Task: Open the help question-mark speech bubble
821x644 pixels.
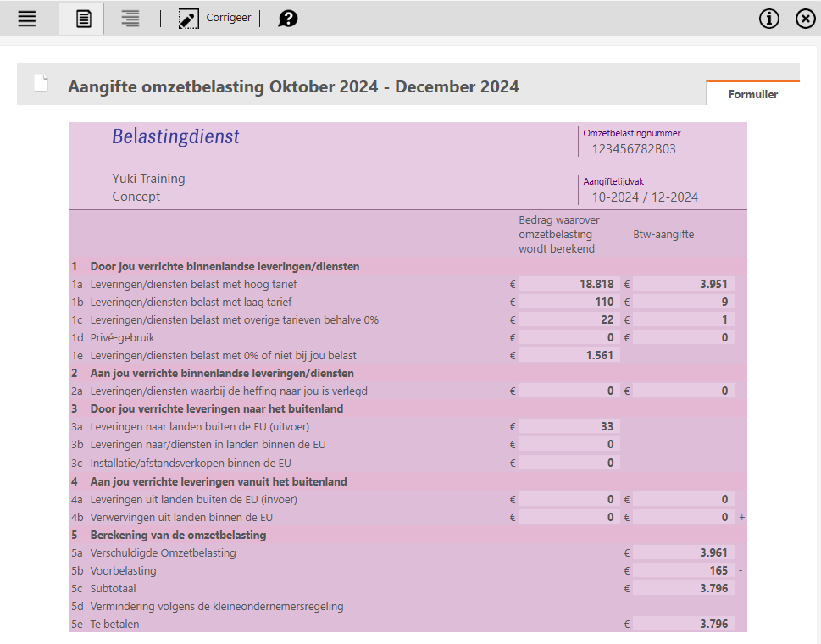Action: click(x=288, y=19)
